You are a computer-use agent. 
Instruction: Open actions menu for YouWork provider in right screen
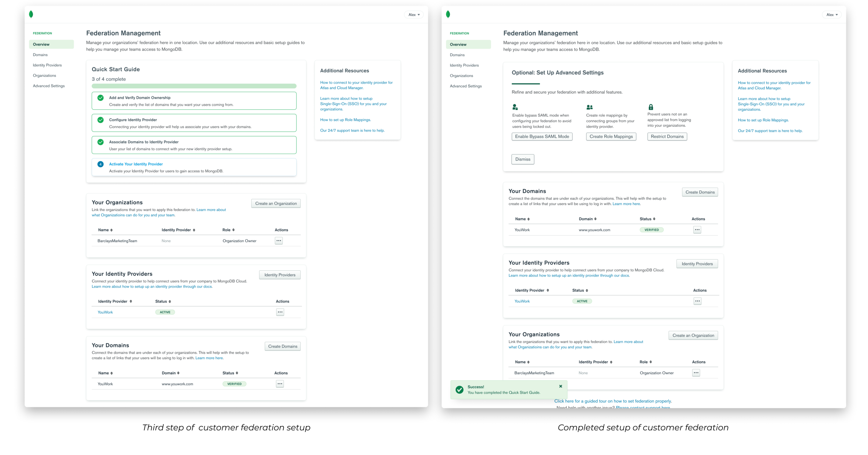(x=698, y=301)
